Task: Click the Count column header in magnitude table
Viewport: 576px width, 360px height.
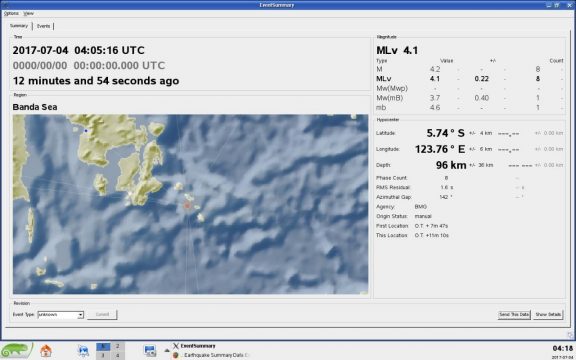Action: click(556, 61)
